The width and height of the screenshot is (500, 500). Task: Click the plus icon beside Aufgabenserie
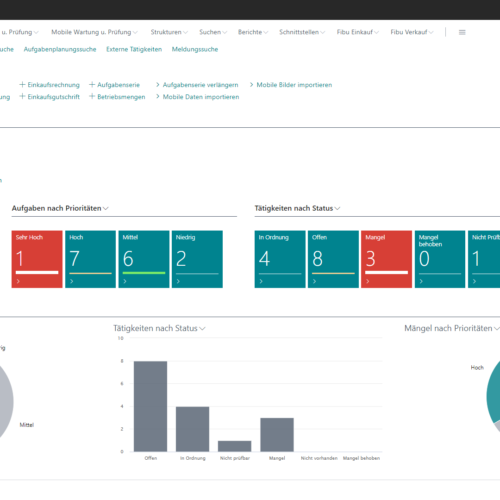point(92,85)
